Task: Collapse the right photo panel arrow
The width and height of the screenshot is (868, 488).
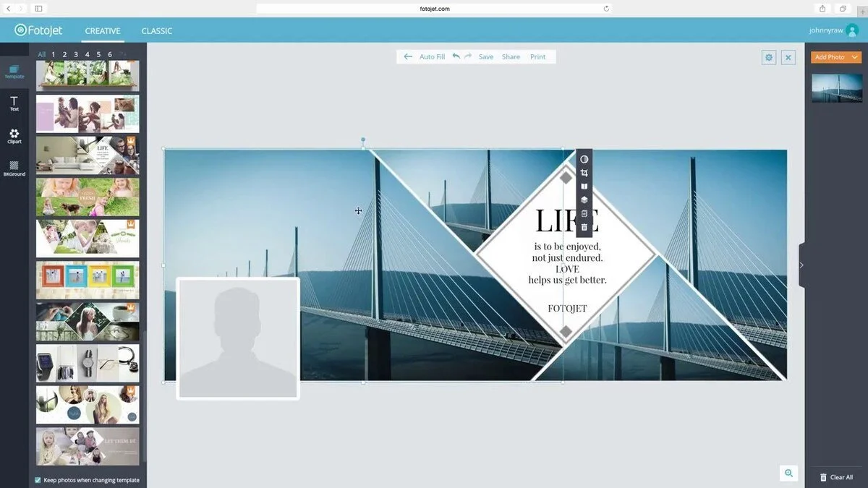Action: coord(801,265)
